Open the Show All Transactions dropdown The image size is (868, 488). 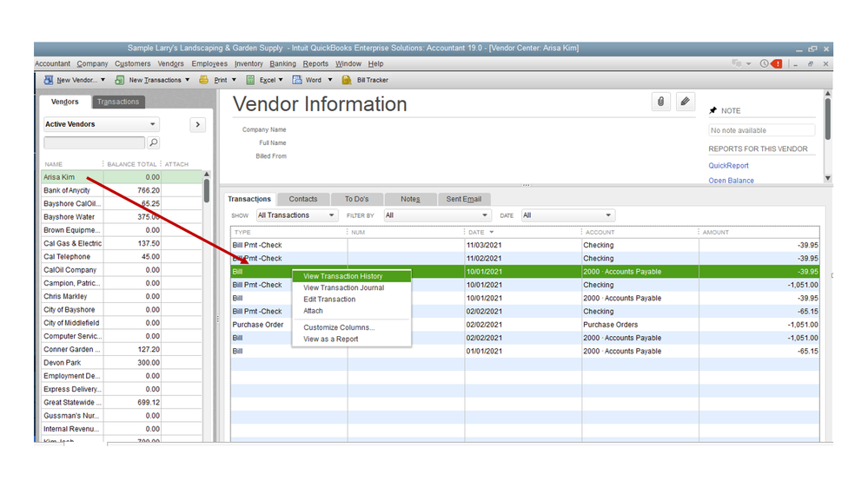pyautogui.click(x=296, y=215)
